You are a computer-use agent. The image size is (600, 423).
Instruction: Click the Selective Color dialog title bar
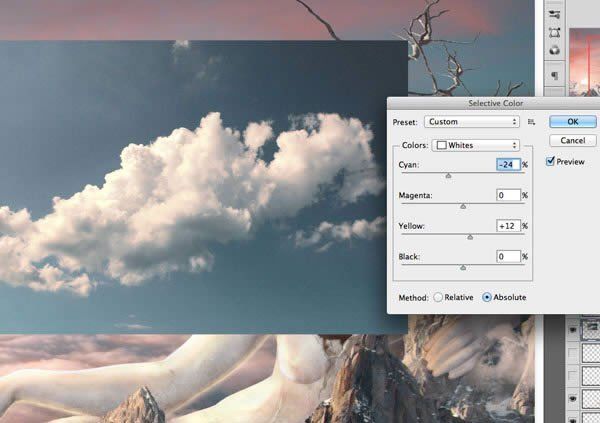(494, 103)
